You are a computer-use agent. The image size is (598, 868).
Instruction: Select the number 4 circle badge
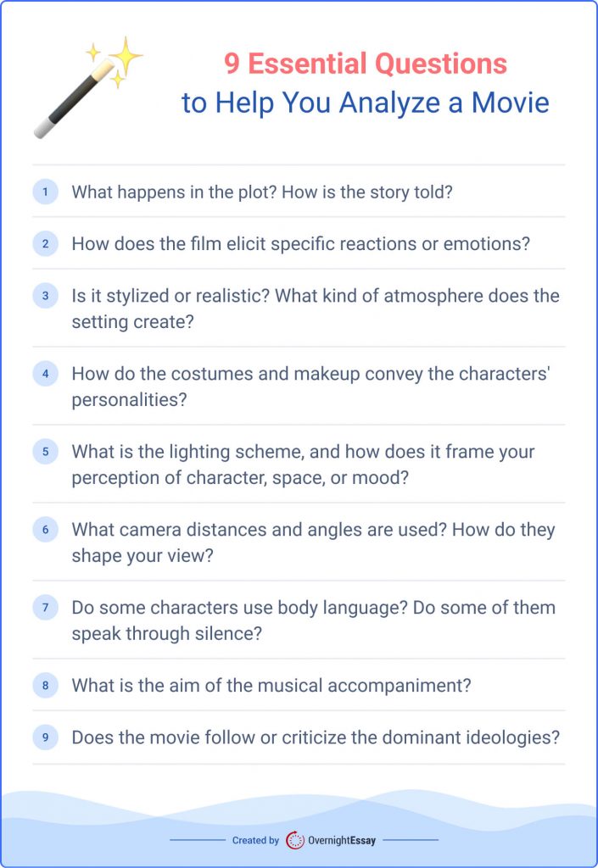[46, 374]
